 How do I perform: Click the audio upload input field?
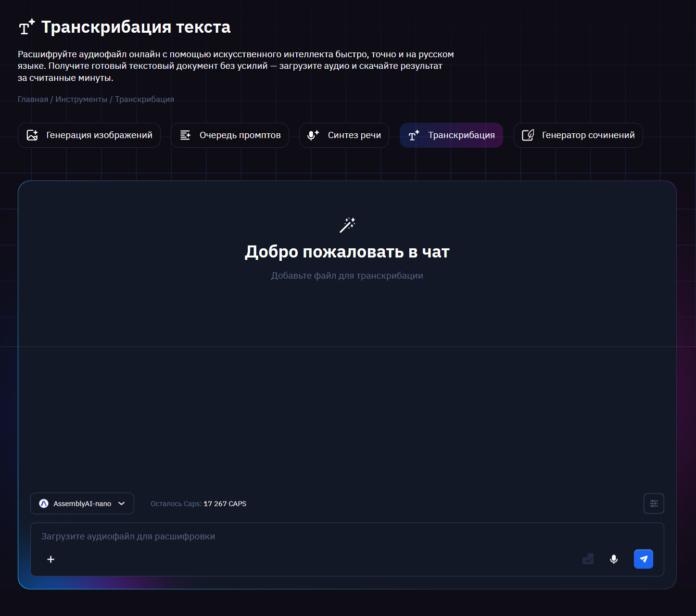point(289,536)
